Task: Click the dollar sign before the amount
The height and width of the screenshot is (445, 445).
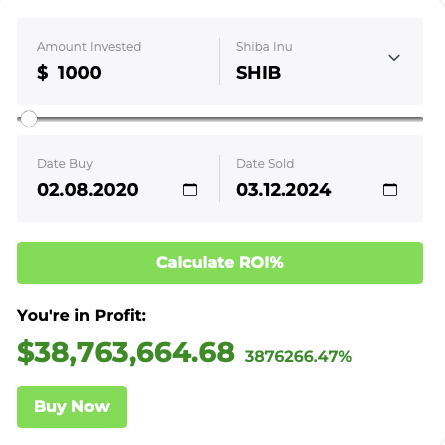Action: click(43, 73)
